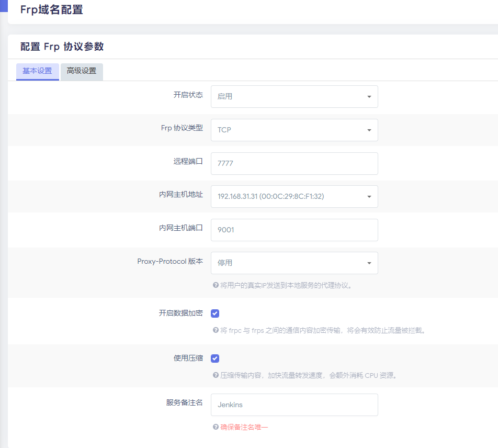Switch to the 高级设置 tab
Image resolution: width=498 pixels, height=448 pixels.
(82, 71)
